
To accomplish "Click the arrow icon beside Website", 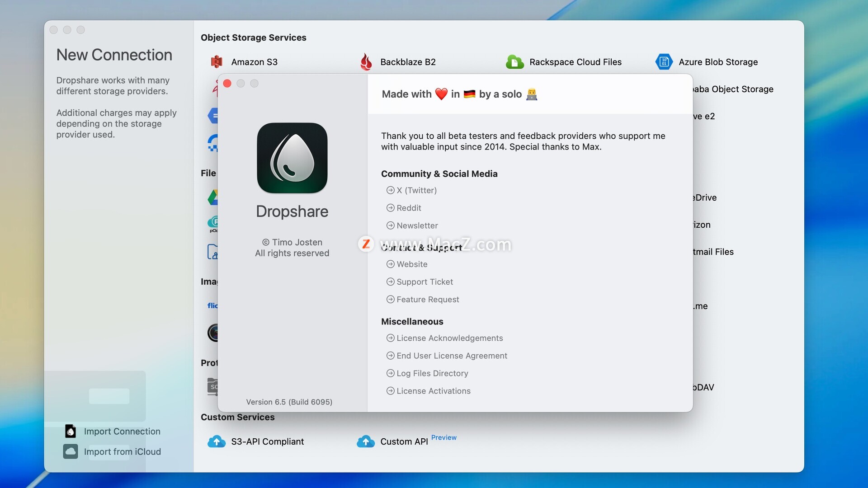I will click(x=391, y=264).
